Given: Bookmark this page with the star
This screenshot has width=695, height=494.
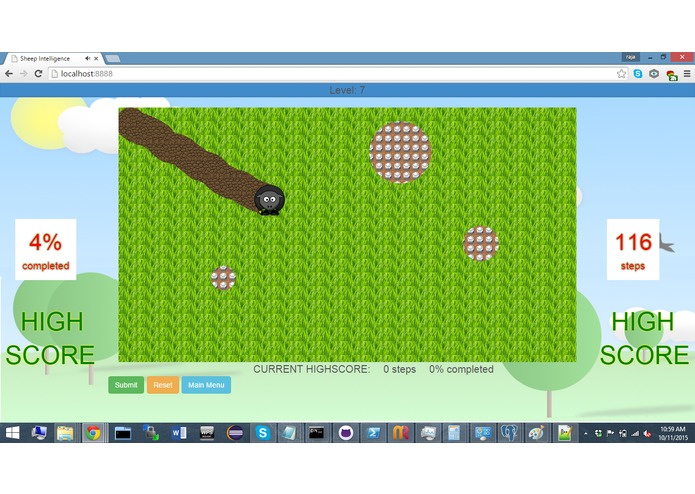Looking at the screenshot, I should 621,74.
